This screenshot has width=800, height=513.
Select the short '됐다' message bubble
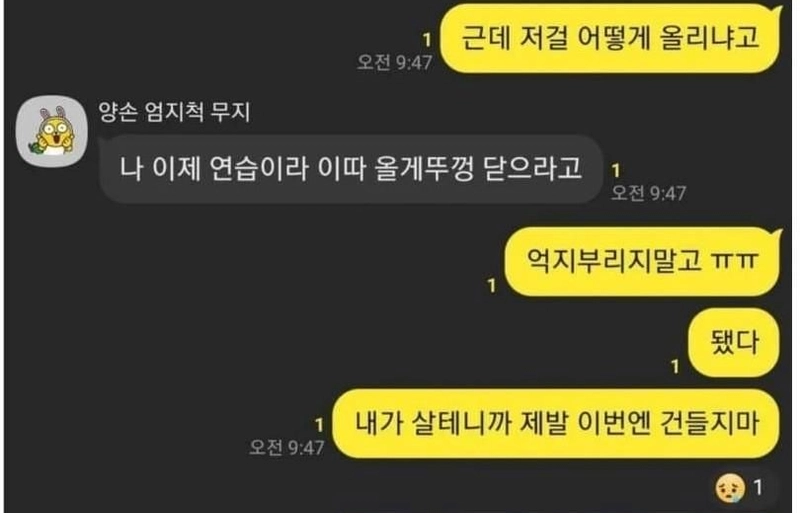(x=734, y=341)
